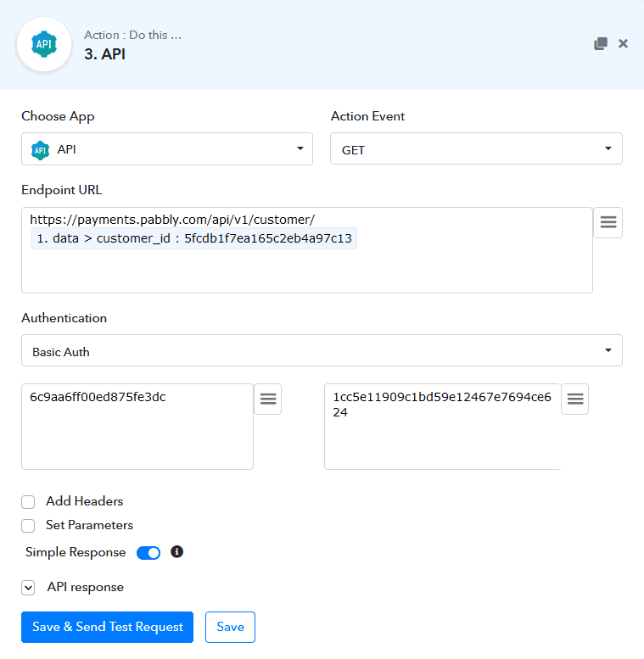Image resolution: width=644 pixels, height=659 pixels.
Task: Toggle the Simple Response switch
Action: pyautogui.click(x=148, y=553)
